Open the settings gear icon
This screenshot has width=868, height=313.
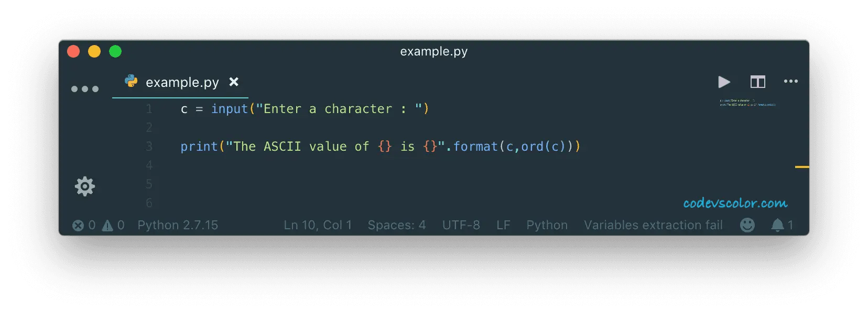click(85, 186)
